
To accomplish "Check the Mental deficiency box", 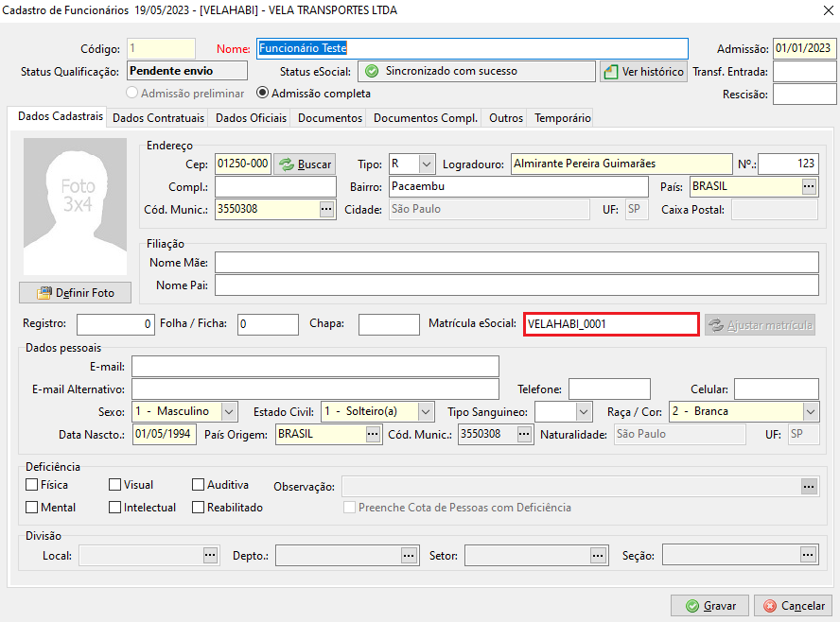I will pos(32,507).
